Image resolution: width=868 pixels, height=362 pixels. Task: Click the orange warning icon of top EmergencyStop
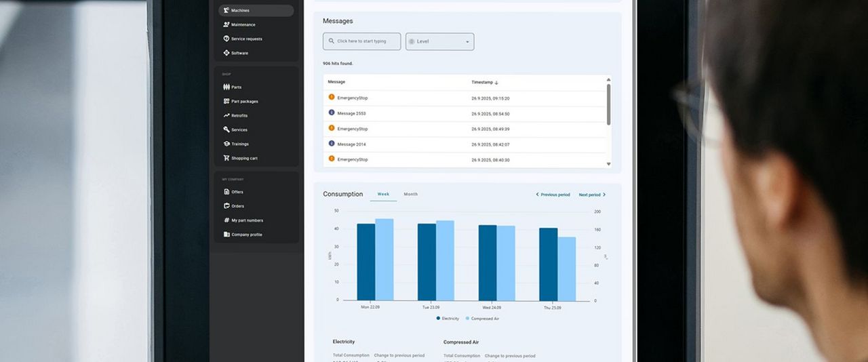332,98
